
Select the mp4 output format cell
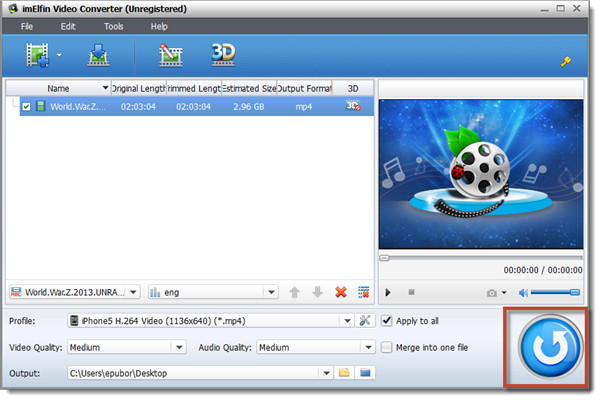pyautogui.click(x=304, y=106)
